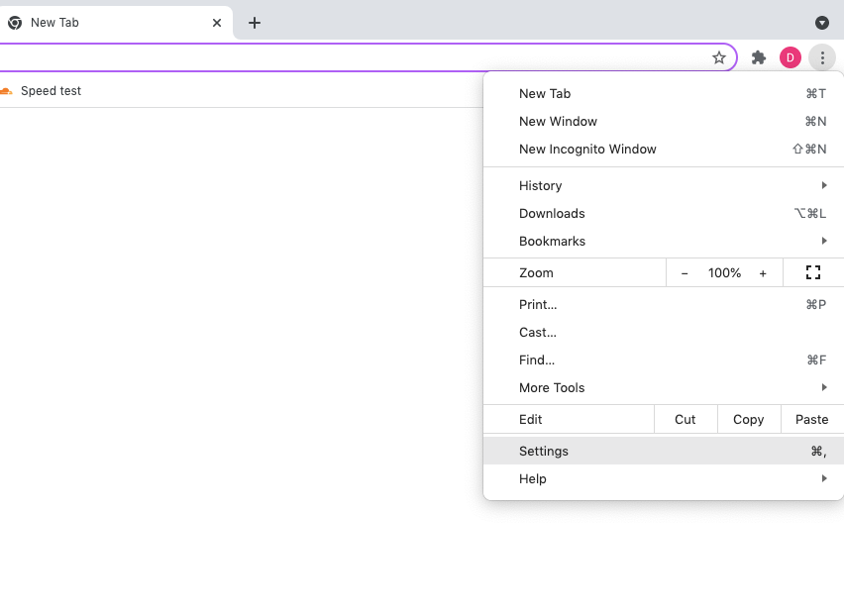The height and width of the screenshot is (616, 844).
Task: Open the Speed test bookmark
Action: click(x=41, y=91)
